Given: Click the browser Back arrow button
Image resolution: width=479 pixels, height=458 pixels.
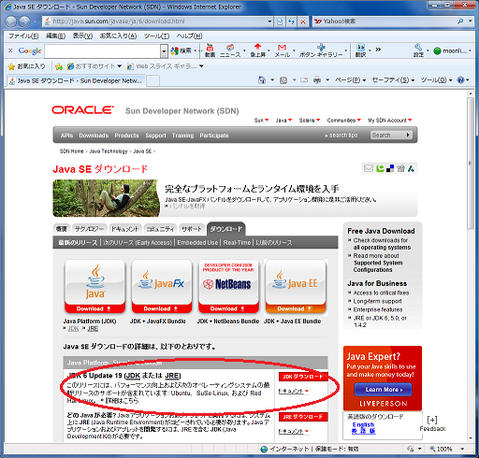Looking at the screenshot, I should click(11, 22).
